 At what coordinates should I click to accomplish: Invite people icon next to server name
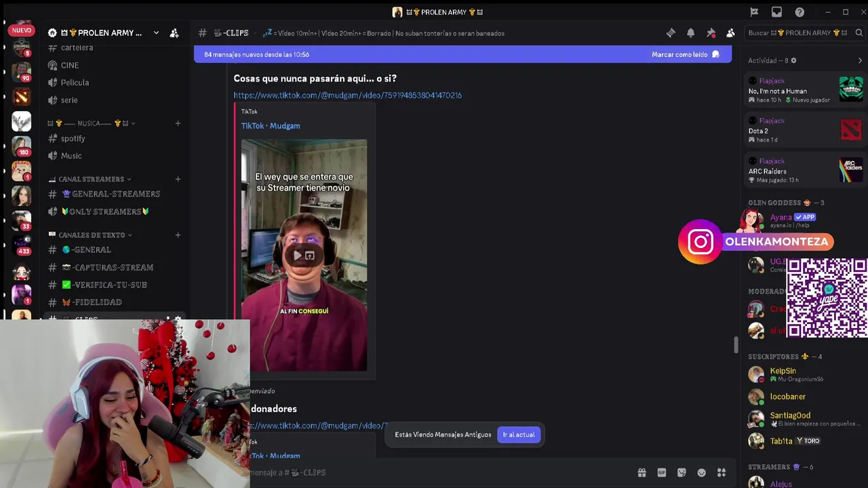(x=174, y=33)
